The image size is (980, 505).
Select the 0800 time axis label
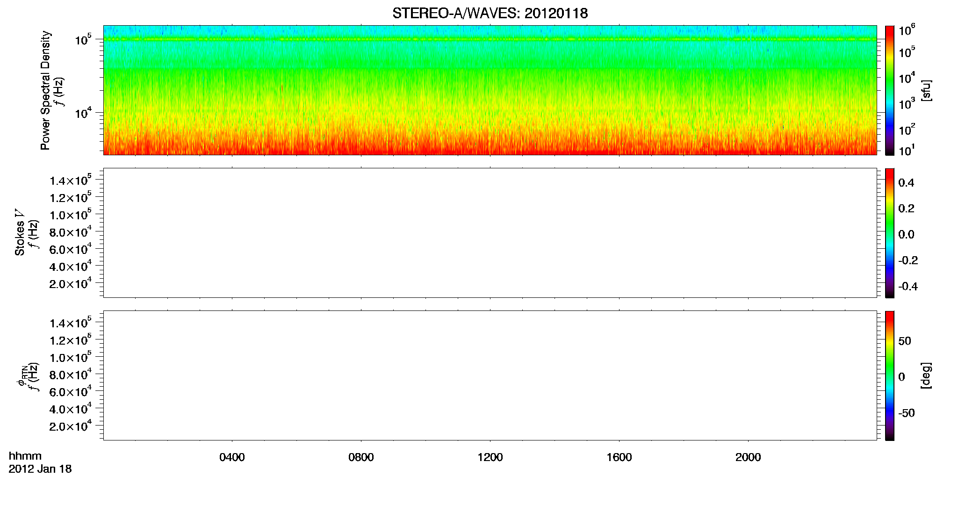coord(361,457)
